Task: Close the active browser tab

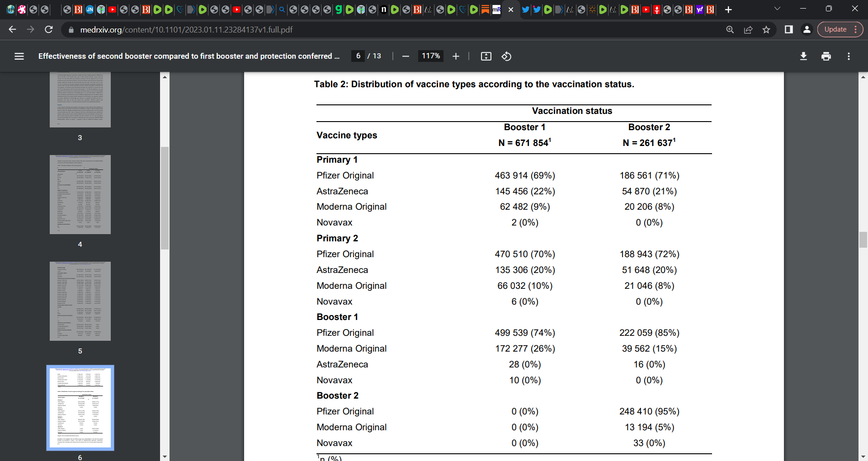Action: coord(511,9)
